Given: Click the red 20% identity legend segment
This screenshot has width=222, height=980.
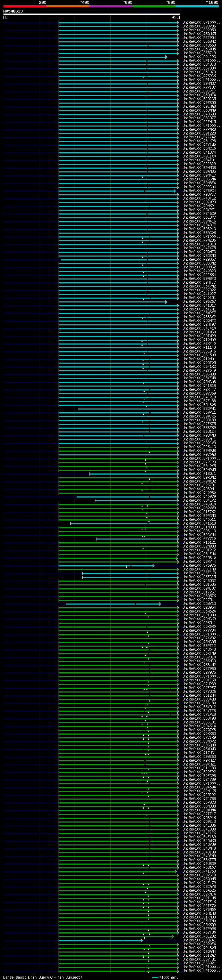Looking at the screenshot, I should point(25,6).
